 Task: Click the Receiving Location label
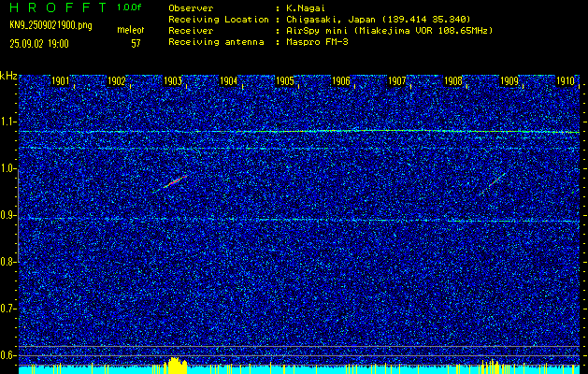(219, 19)
